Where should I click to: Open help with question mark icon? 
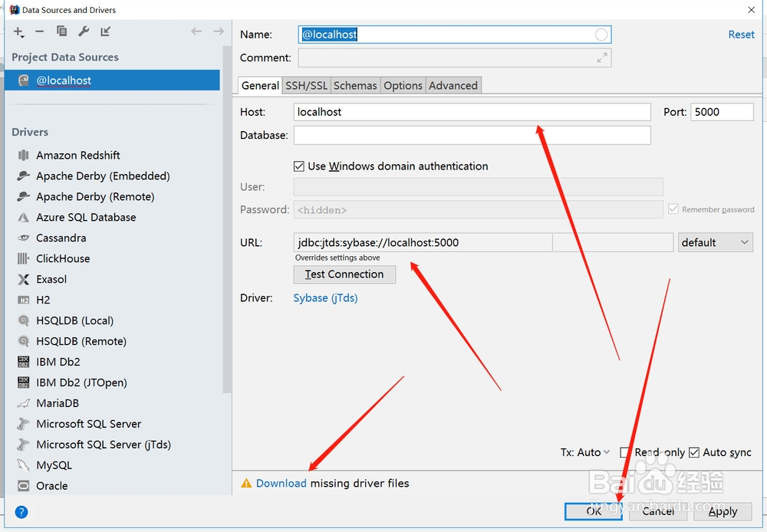coord(21,512)
